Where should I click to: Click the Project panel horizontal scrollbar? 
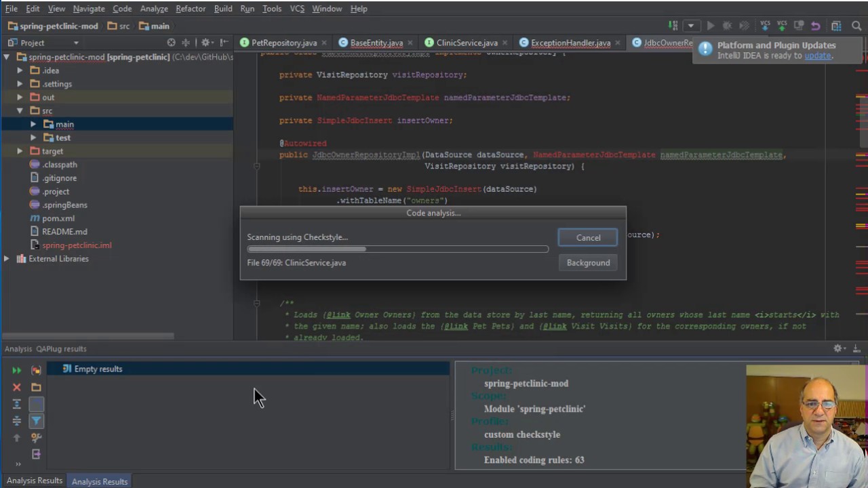(x=88, y=336)
